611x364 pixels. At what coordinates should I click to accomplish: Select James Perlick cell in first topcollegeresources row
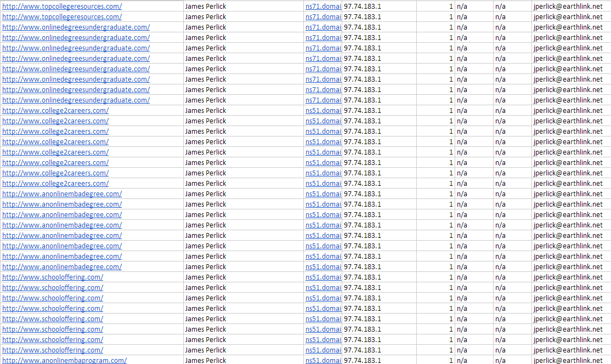[243, 6]
